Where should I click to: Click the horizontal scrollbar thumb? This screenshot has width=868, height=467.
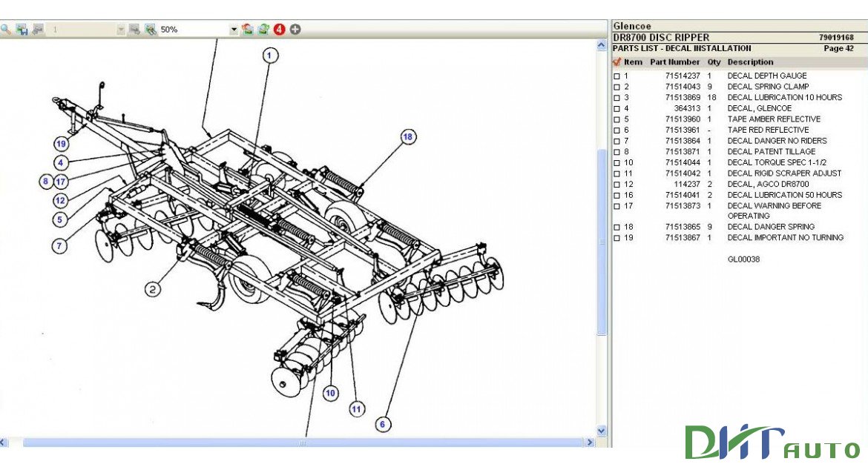(303, 442)
